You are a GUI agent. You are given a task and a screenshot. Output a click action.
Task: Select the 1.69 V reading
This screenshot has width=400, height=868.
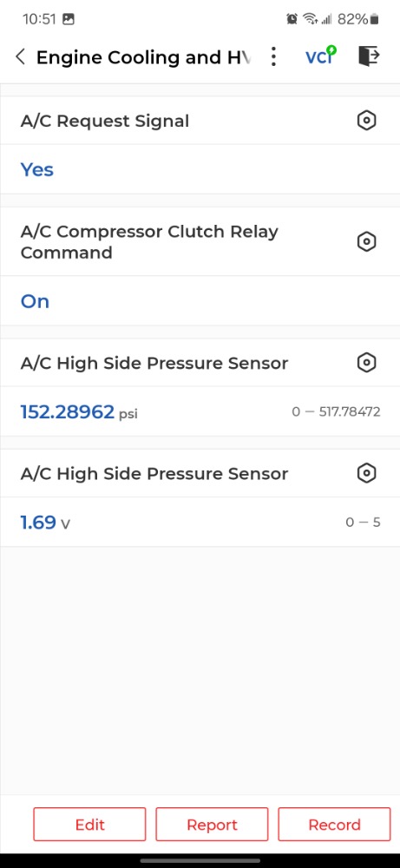45,522
